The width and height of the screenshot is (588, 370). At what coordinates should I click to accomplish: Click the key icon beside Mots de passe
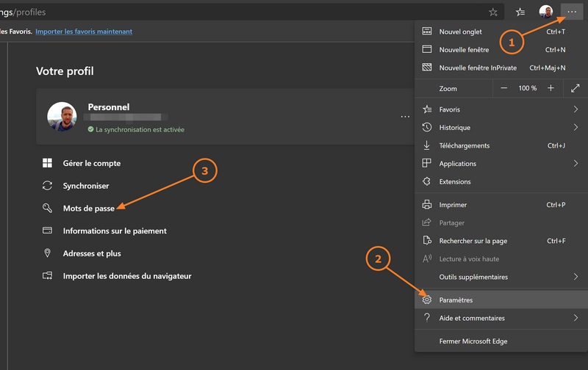(x=48, y=208)
